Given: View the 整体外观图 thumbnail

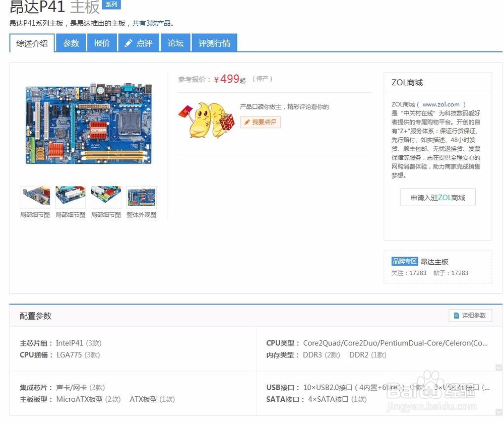Looking at the screenshot, I should coord(142,196).
